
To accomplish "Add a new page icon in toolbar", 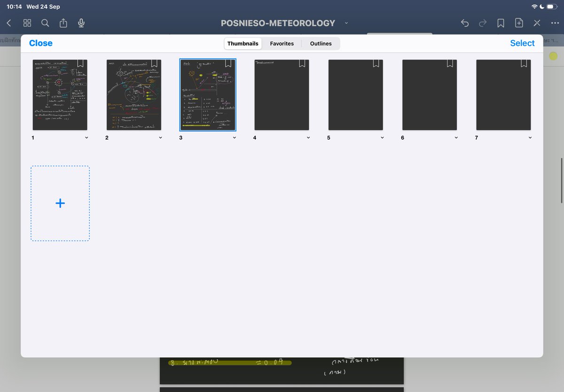I will click(519, 23).
